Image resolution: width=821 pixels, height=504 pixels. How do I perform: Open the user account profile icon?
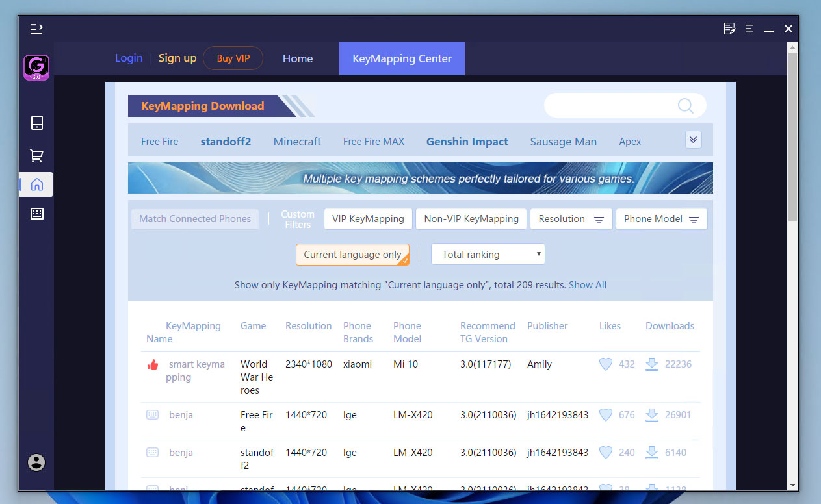tap(36, 462)
